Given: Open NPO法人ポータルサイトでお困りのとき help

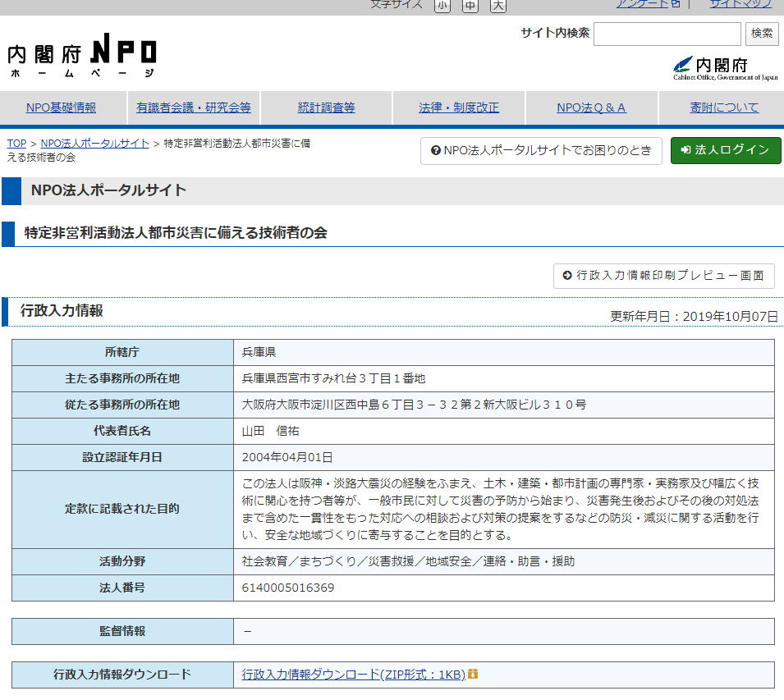Looking at the screenshot, I should (541, 150).
